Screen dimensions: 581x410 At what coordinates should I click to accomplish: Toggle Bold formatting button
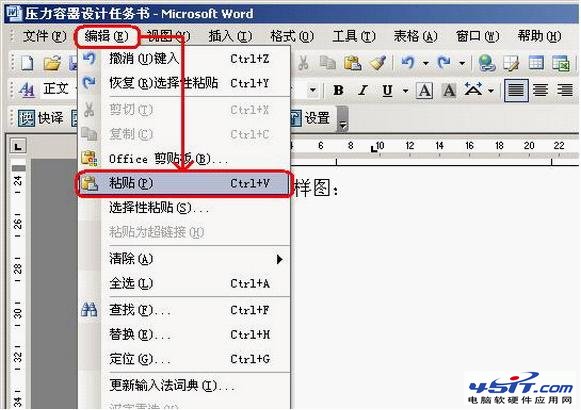point(338,90)
